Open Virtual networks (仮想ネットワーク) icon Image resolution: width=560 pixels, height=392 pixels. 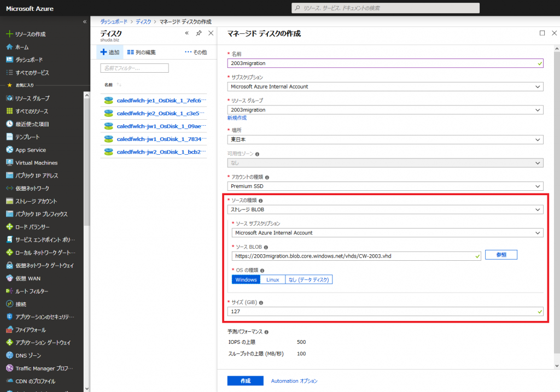point(10,188)
